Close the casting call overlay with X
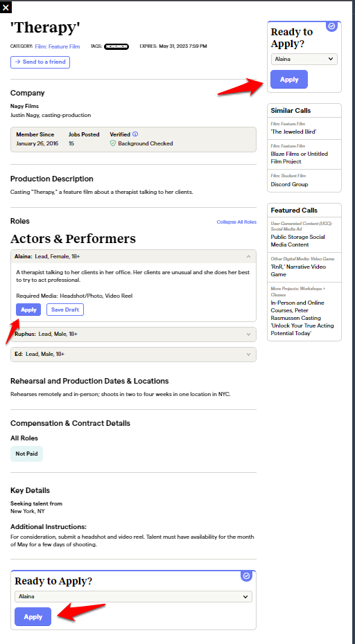 6,7
